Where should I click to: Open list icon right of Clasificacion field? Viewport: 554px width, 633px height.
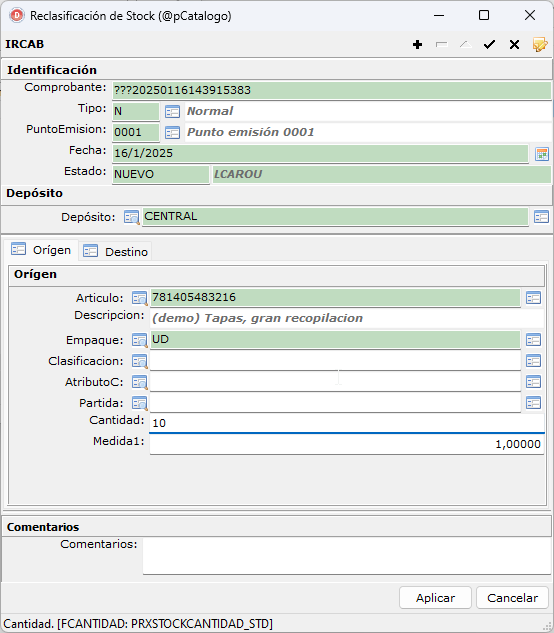click(x=533, y=361)
